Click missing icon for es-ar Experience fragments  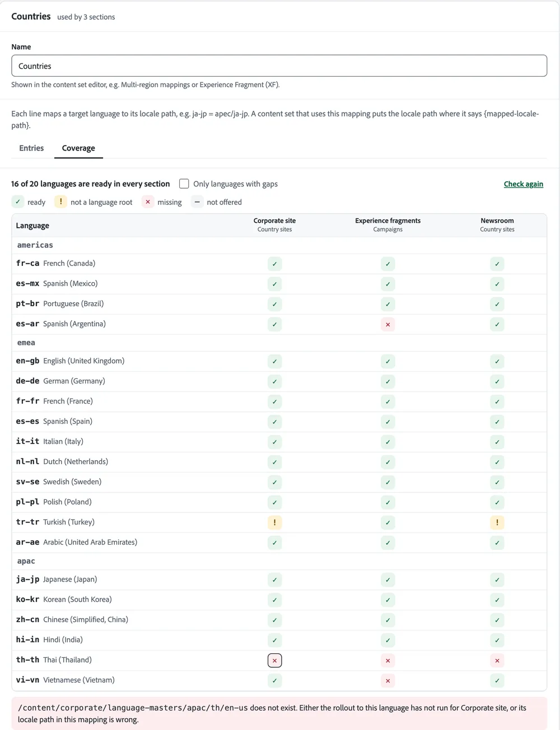[x=388, y=324]
